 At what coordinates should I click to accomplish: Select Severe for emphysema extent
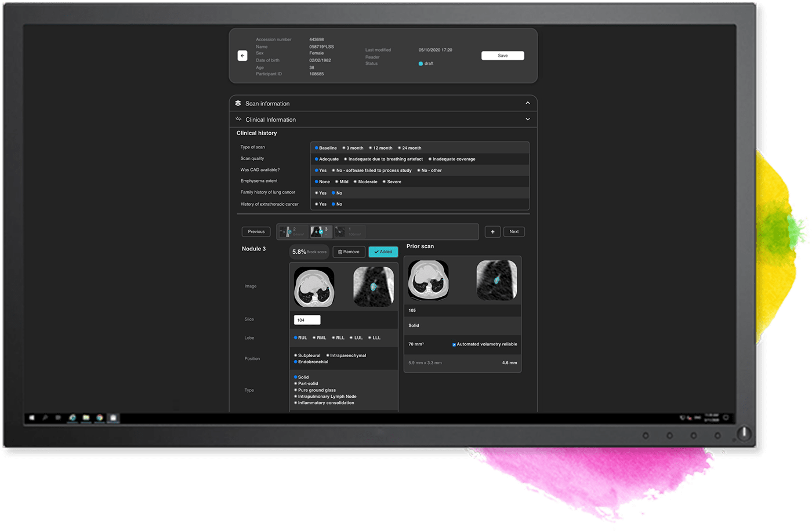click(x=384, y=181)
